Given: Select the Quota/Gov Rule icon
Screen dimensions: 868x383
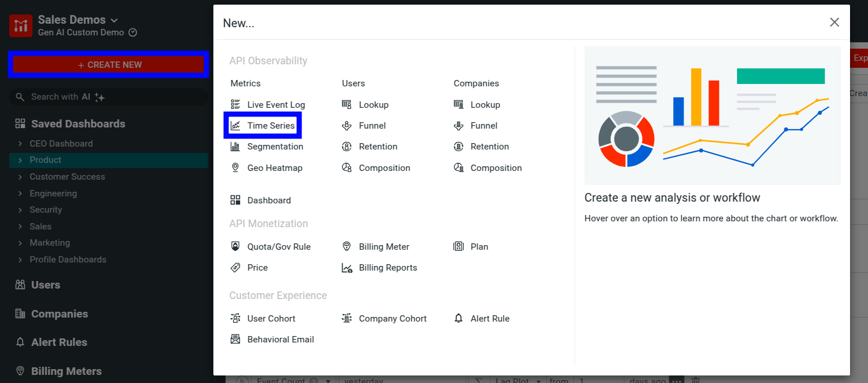Looking at the screenshot, I should tap(235, 246).
